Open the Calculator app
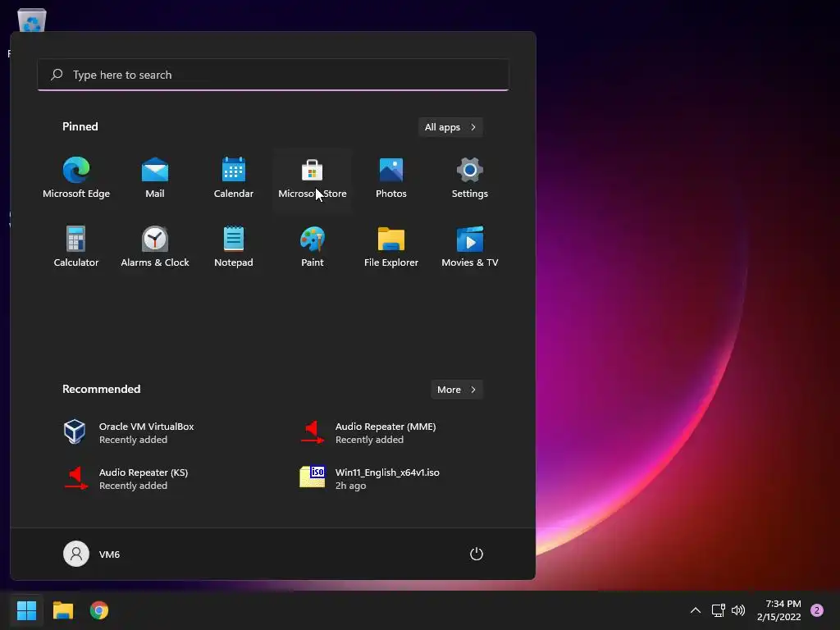The width and height of the screenshot is (840, 630). pos(76,248)
